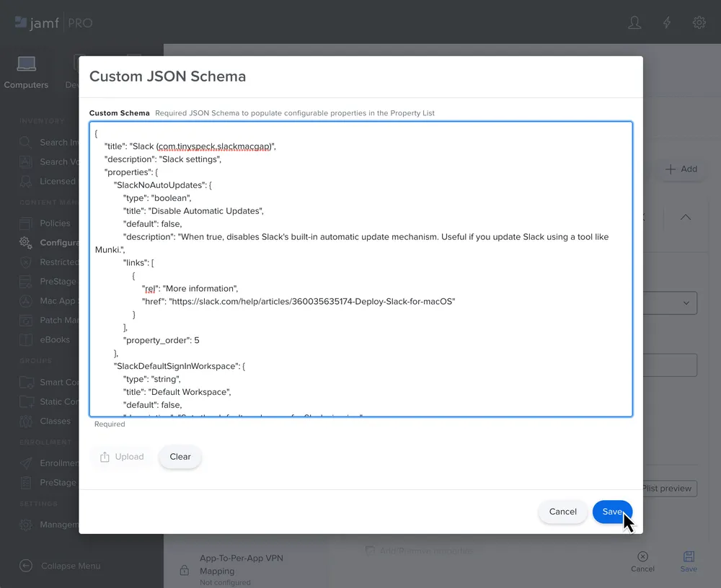
Task: Switch to the Devices tab
Action: [76, 71]
